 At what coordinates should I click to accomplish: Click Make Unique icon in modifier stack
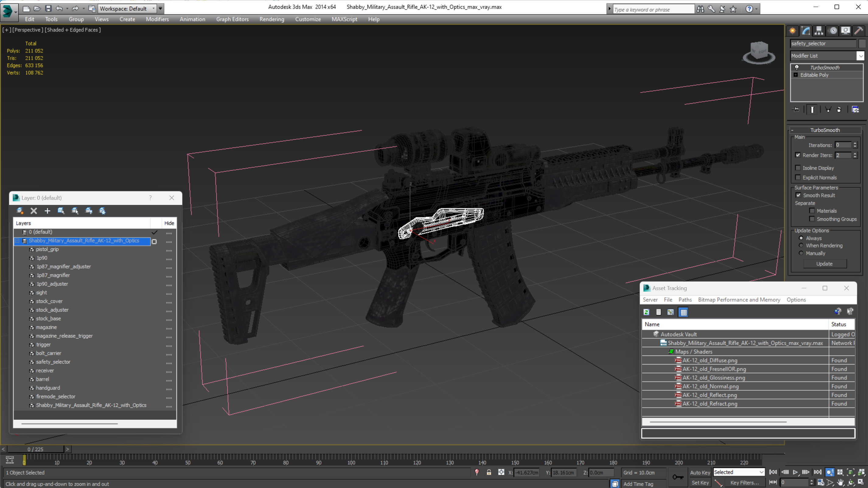click(828, 109)
